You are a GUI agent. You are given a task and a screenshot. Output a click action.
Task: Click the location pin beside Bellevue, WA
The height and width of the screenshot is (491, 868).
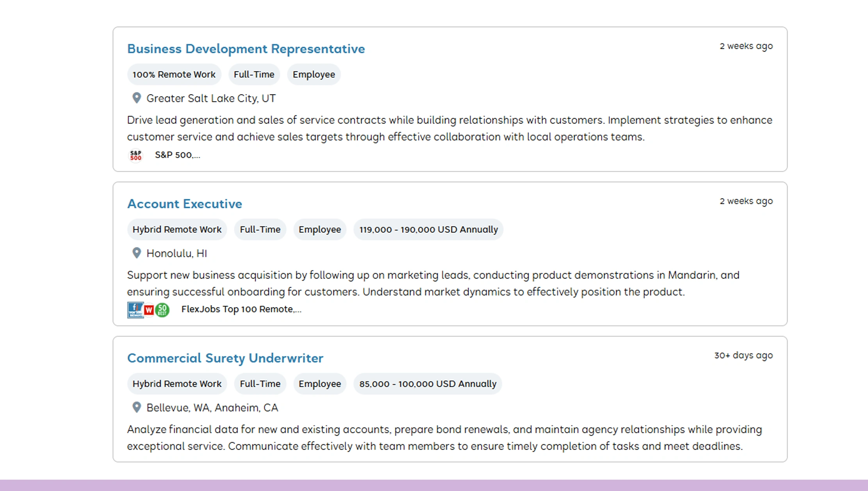point(137,407)
